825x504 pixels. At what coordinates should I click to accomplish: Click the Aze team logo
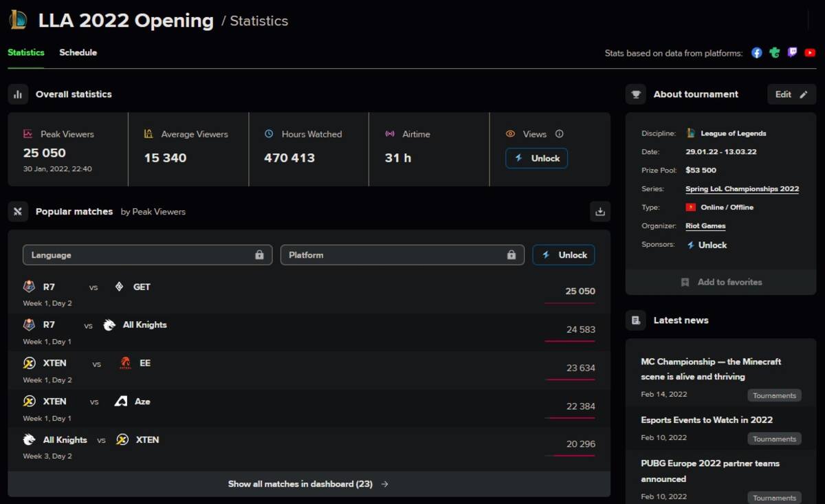tap(121, 402)
